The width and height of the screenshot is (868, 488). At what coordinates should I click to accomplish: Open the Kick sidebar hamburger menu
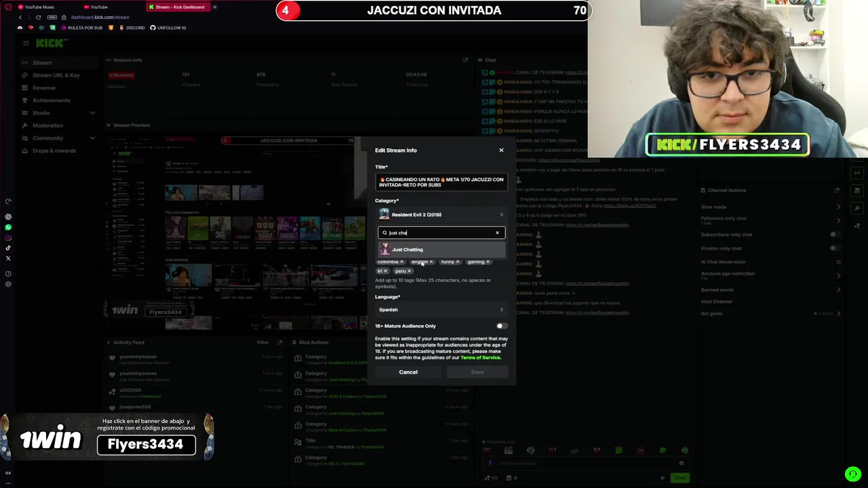pyautogui.click(x=26, y=43)
